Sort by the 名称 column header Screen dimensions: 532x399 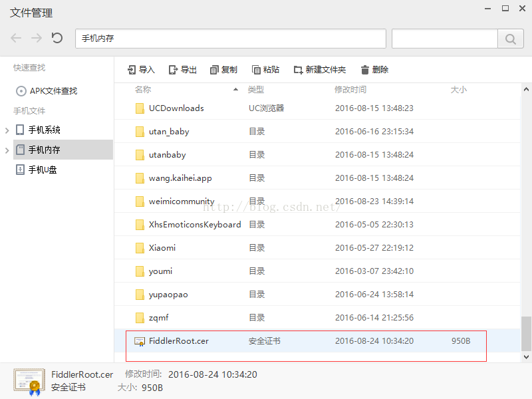point(143,90)
